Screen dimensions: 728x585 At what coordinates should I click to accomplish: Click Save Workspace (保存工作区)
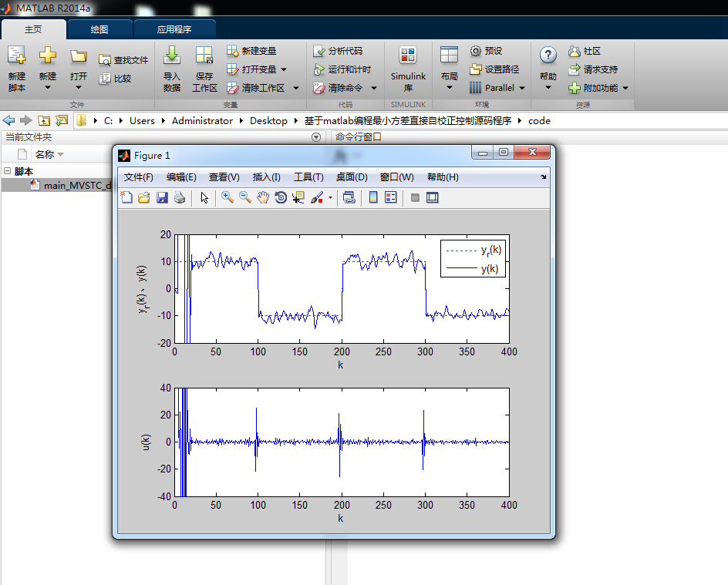[x=204, y=68]
